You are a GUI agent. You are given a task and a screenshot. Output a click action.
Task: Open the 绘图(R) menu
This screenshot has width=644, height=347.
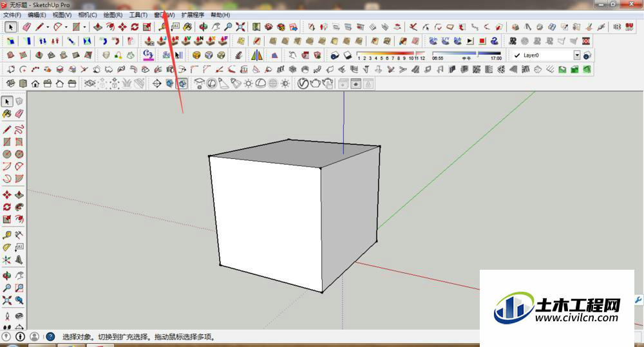pyautogui.click(x=113, y=15)
